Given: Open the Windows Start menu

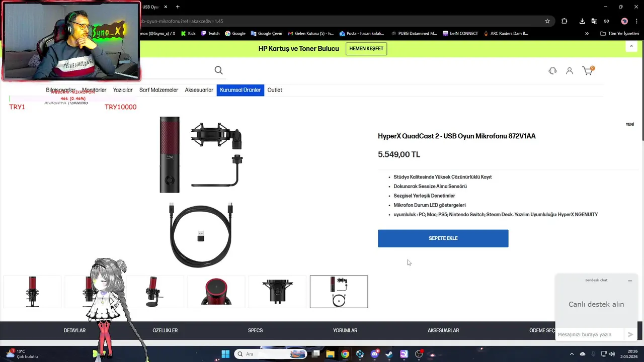Looking at the screenshot, I should click(x=225, y=354).
